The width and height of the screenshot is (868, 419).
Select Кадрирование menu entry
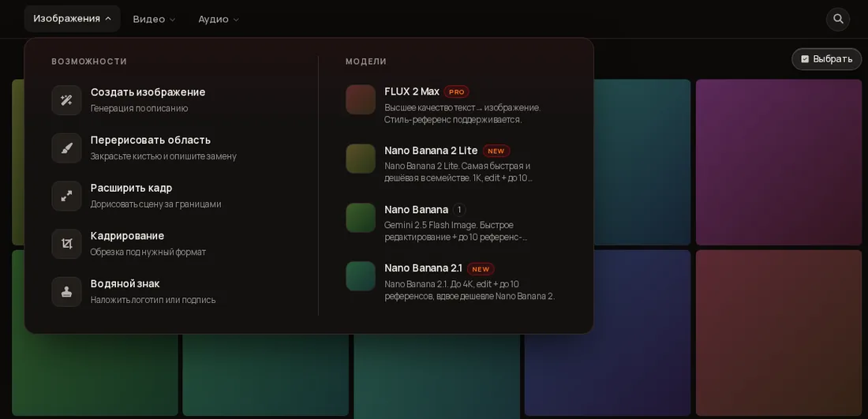tap(171, 244)
